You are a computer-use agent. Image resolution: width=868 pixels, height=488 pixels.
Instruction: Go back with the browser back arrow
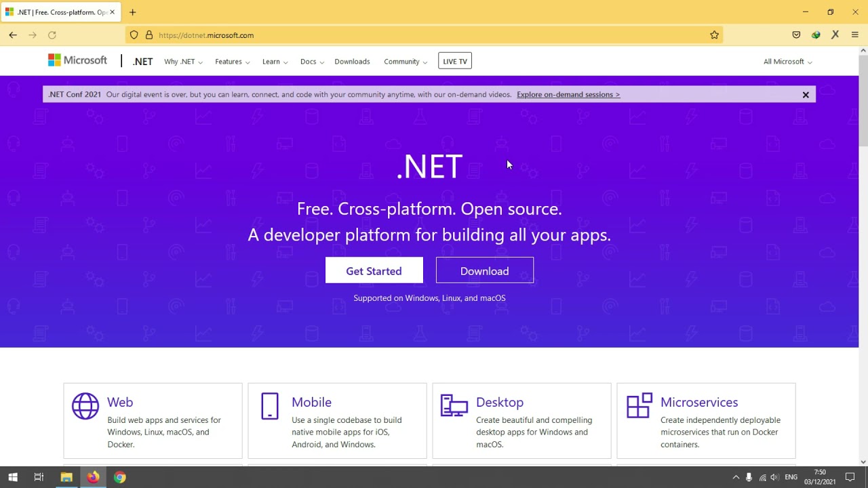tap(13, 35)
